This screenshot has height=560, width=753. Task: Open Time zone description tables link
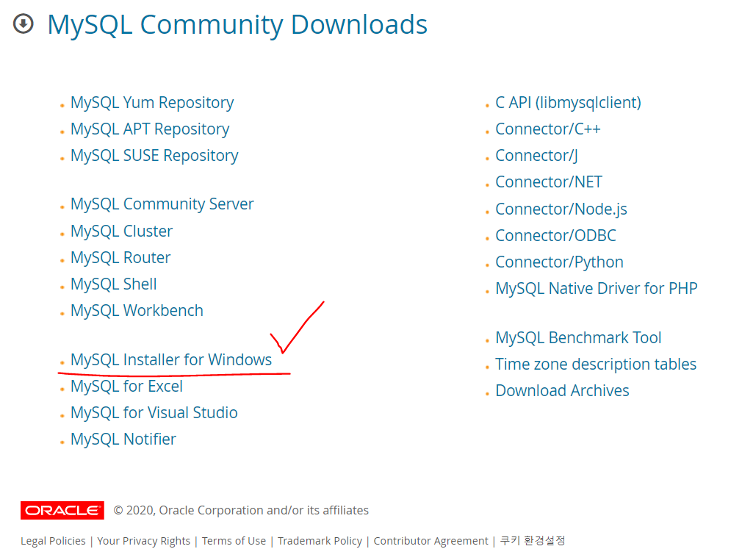pyautogui.click(x=596, y=364)
